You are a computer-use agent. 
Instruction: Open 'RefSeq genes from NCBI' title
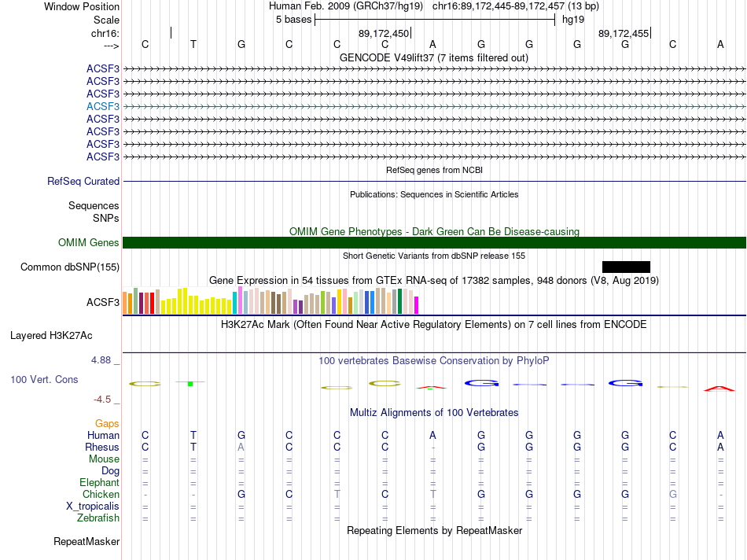(x=434, y=170)
